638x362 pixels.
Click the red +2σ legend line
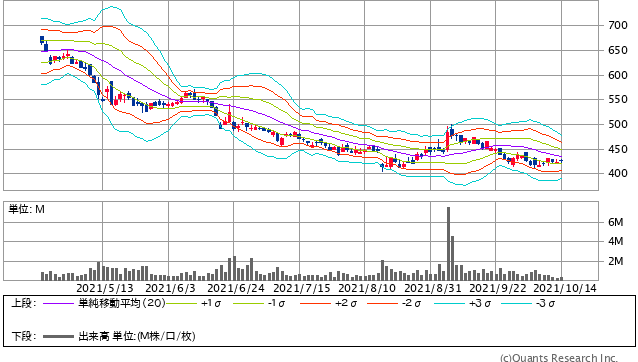pyautogui.click(x=315, y=303)
